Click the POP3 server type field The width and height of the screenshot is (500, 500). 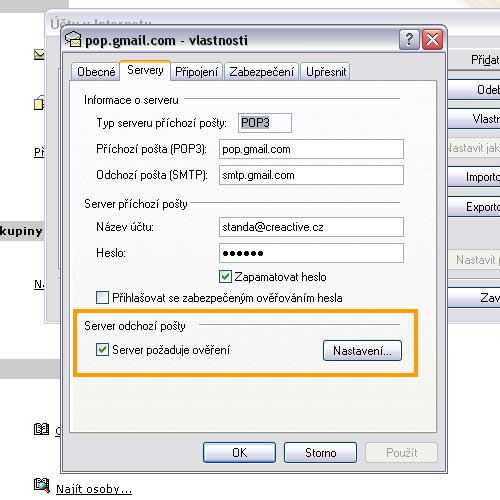click(265, 123)
